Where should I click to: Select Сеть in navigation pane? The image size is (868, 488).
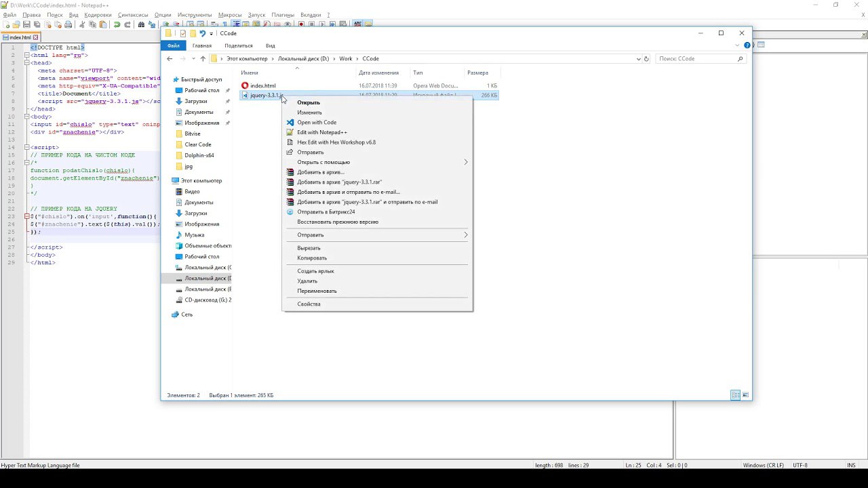[186, 314]
